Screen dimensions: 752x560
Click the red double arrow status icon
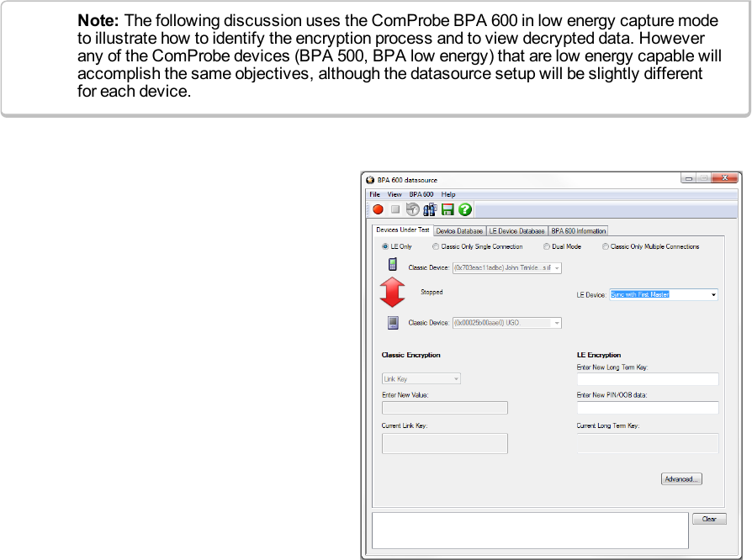tap(392, 293)
